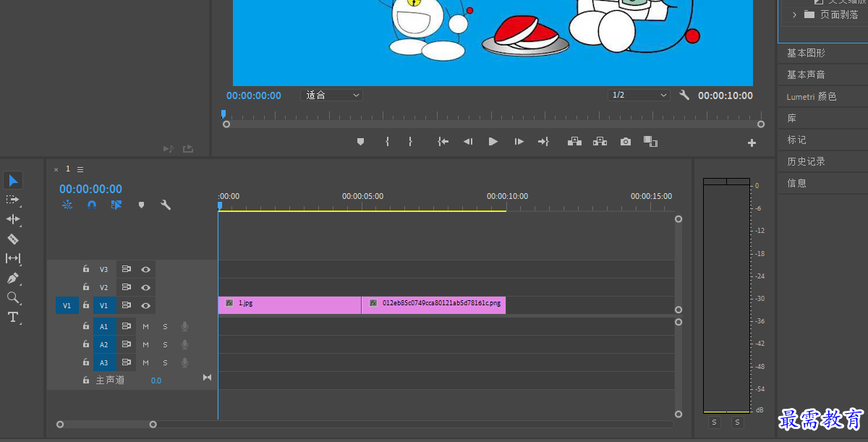The image size is (868, 442).
Task: Click timeline ruler at 00:00:05:00
Action: 362,196
